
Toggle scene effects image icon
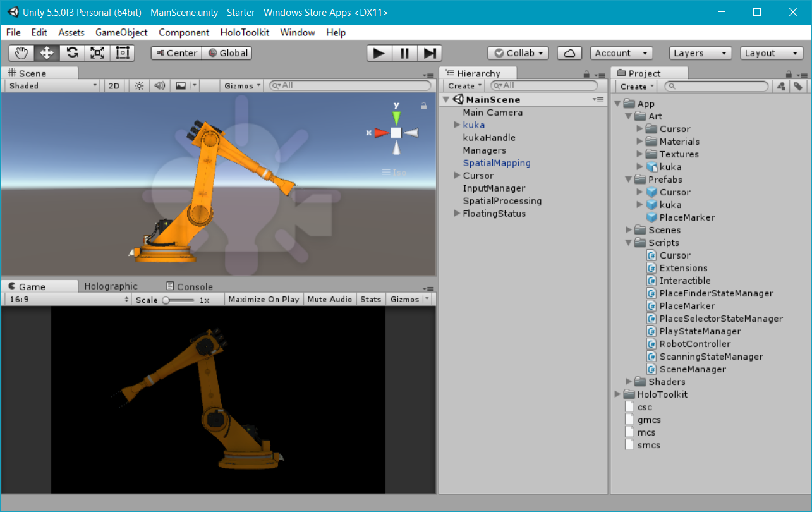click(181, 85)
